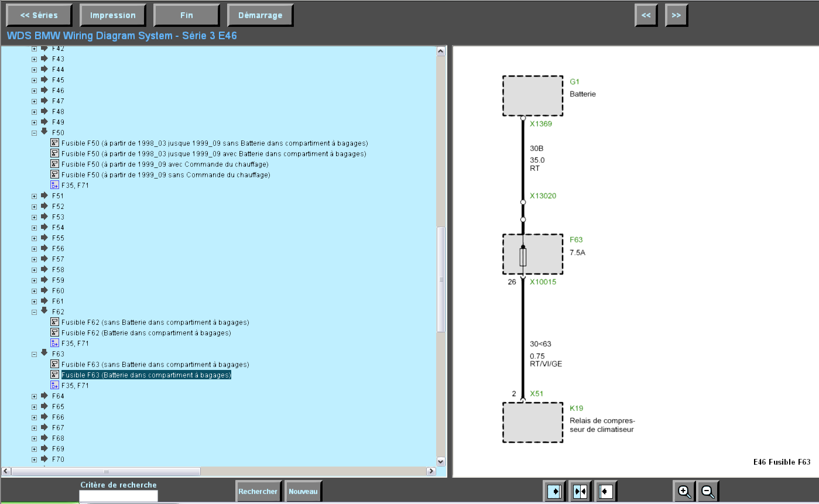
Task: Click the tree scrollbar up arrow
Action: coord(441,52)
